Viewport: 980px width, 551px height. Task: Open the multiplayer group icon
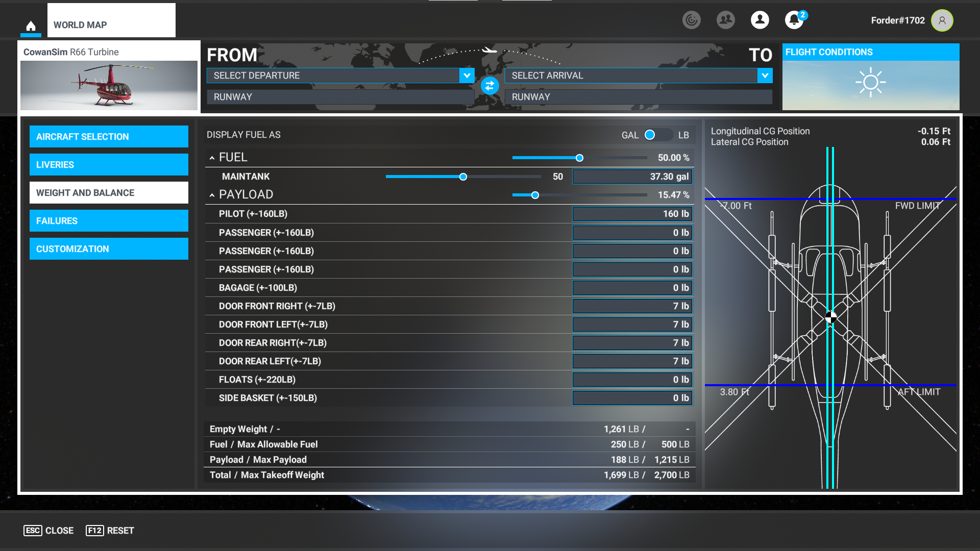pyautogui.click(x=725, y=20)
